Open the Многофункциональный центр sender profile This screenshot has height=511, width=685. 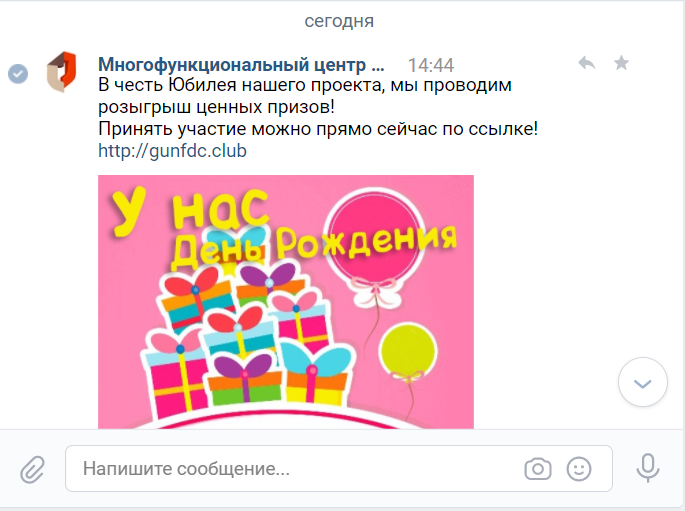pos(241,65)
